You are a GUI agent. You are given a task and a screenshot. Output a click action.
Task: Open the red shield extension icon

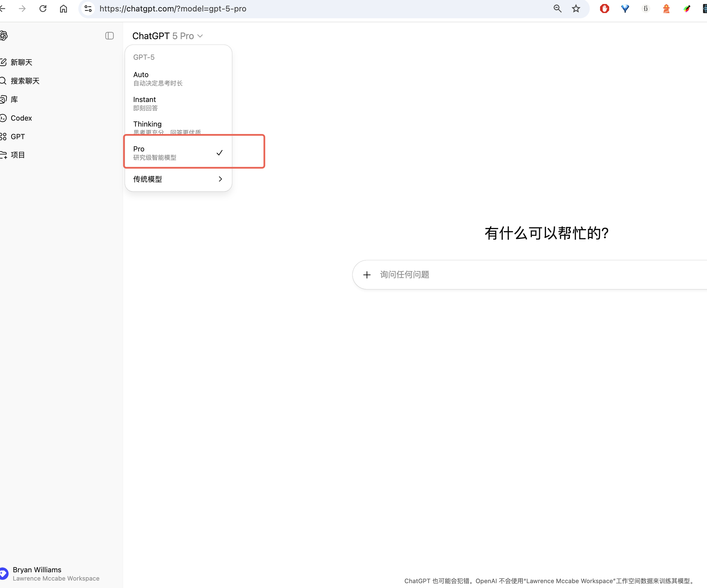point(604,8)
